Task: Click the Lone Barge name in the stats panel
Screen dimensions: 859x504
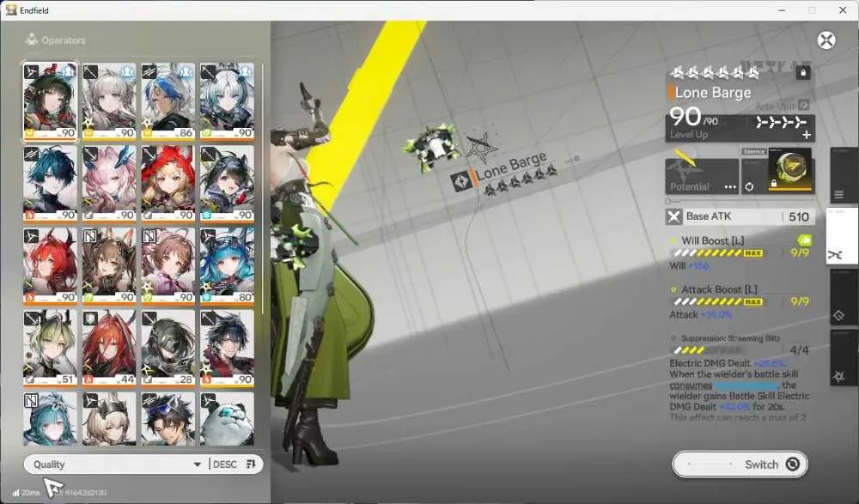Action: pyautogui.click(x=713, y=93)
